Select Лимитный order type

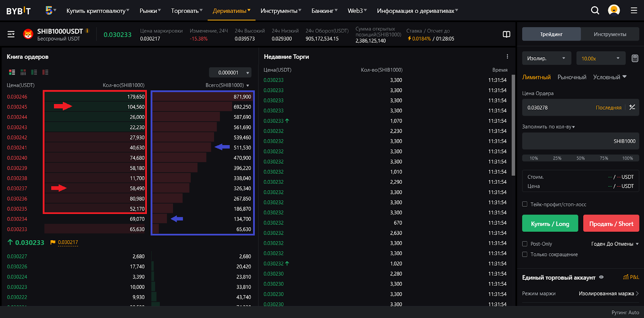point(536,77)
